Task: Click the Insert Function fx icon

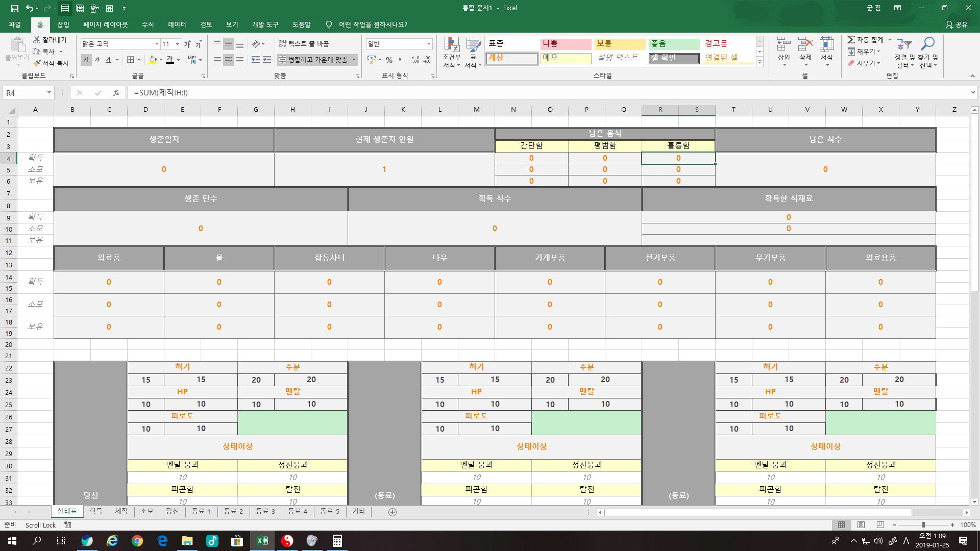Action: coord(116,93)
